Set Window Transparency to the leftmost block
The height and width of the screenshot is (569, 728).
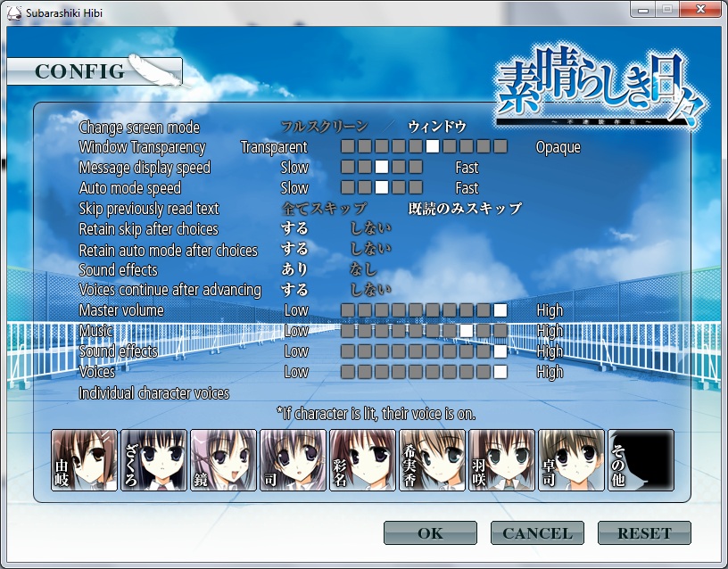click(348, 146)
